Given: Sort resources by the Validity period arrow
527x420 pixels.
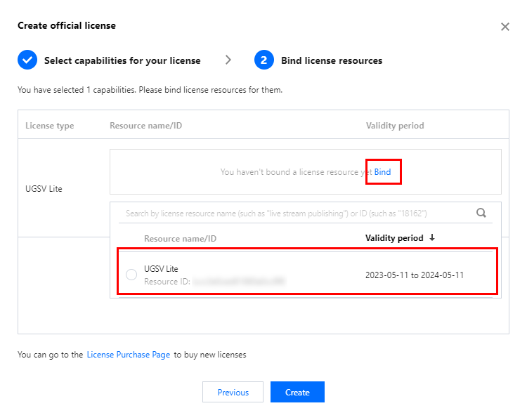Looking at the screenshot, I should coord(432,238).
